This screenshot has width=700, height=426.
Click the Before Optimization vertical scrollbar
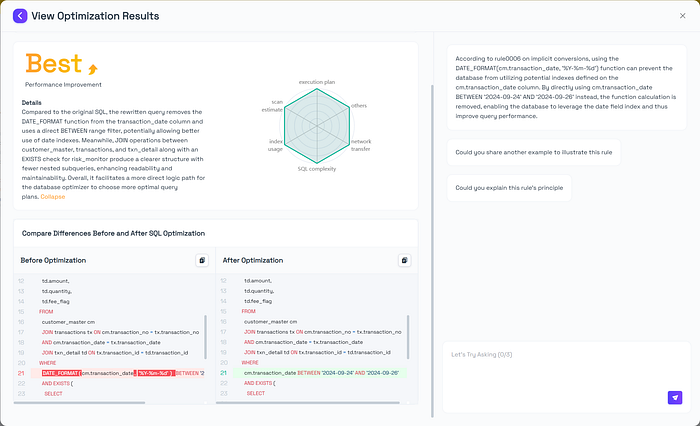205,337
